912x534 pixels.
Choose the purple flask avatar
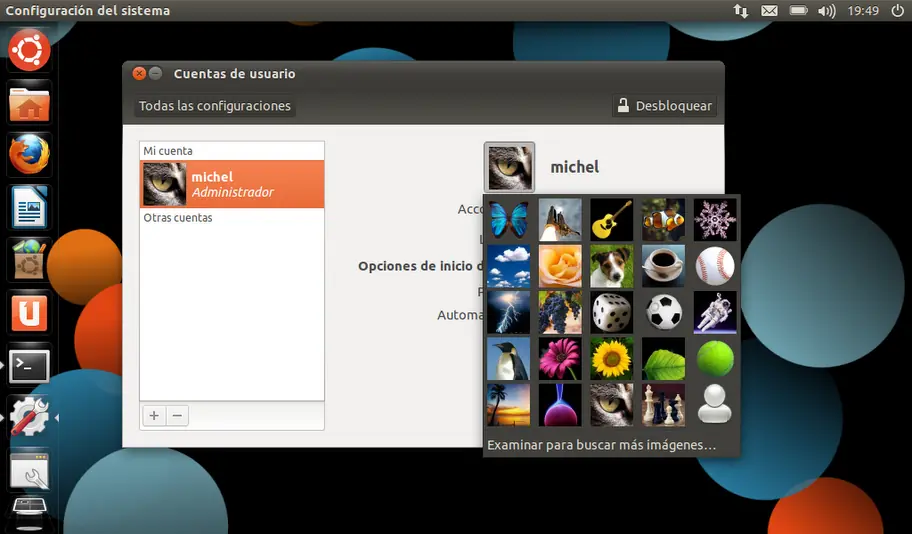(560, 405)
